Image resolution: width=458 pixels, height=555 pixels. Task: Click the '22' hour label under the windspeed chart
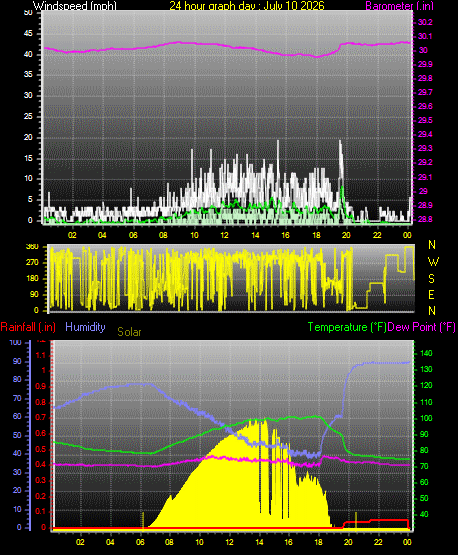coord(377,235)
